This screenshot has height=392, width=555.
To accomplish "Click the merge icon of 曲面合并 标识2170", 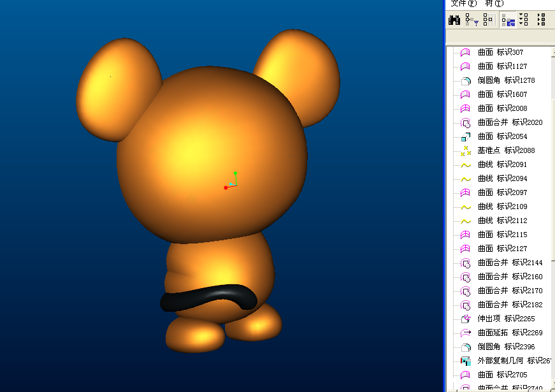I will [x=466, y=291].
